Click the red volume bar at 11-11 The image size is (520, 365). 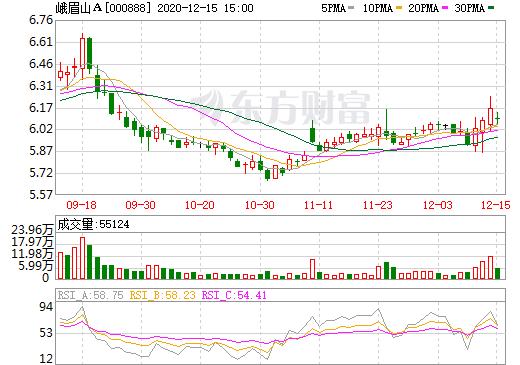tap(312, 269)
